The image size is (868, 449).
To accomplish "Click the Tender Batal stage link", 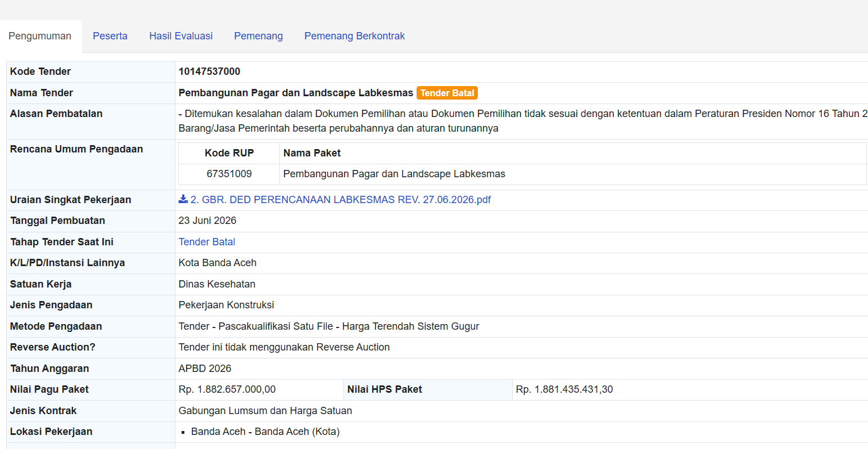I will click(207, 242).
